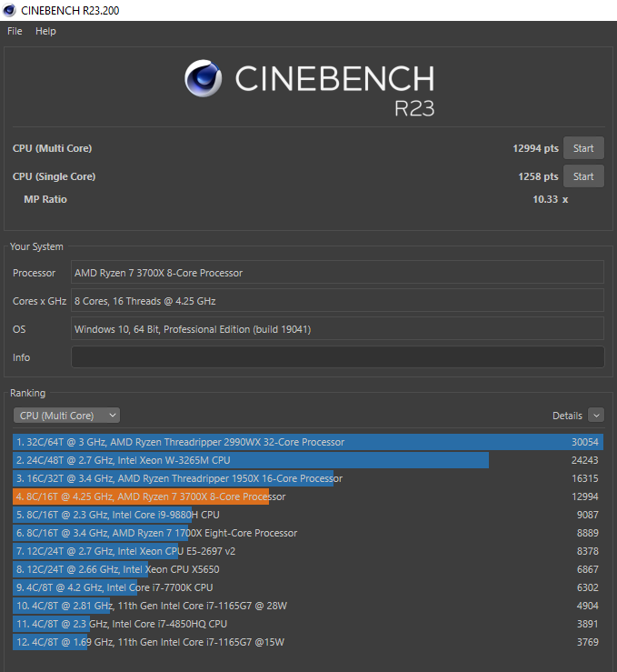Click into the Info input field
This screenshot has height=672, width=617.
click(337, 357)
